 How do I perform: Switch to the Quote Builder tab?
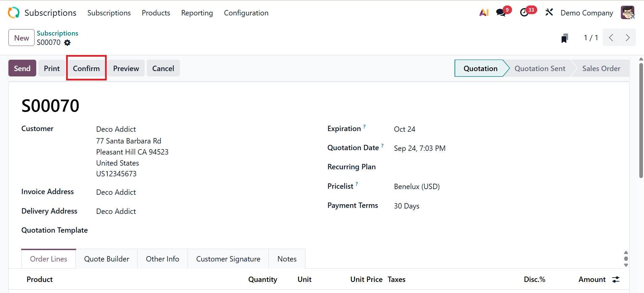(106, 259)
